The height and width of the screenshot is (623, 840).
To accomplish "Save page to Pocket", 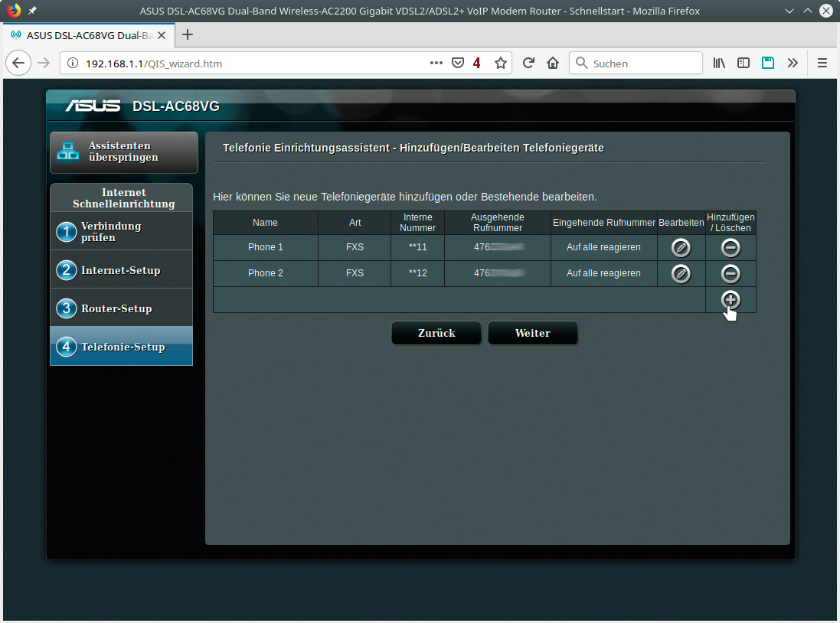I will click(x=457, y=64).
